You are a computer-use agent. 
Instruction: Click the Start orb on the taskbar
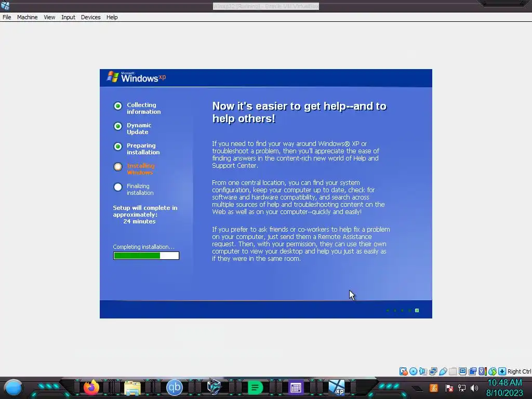click(x=13, y=388)
